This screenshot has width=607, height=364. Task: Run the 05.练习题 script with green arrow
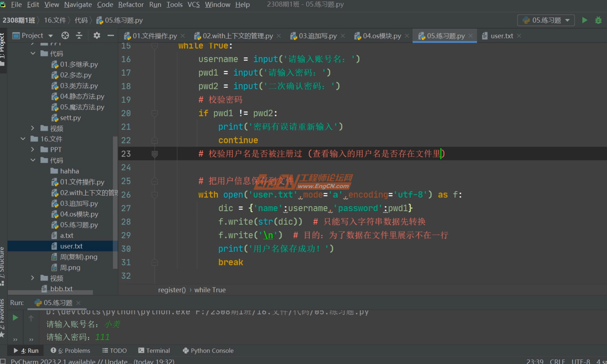tap(585, 20)
